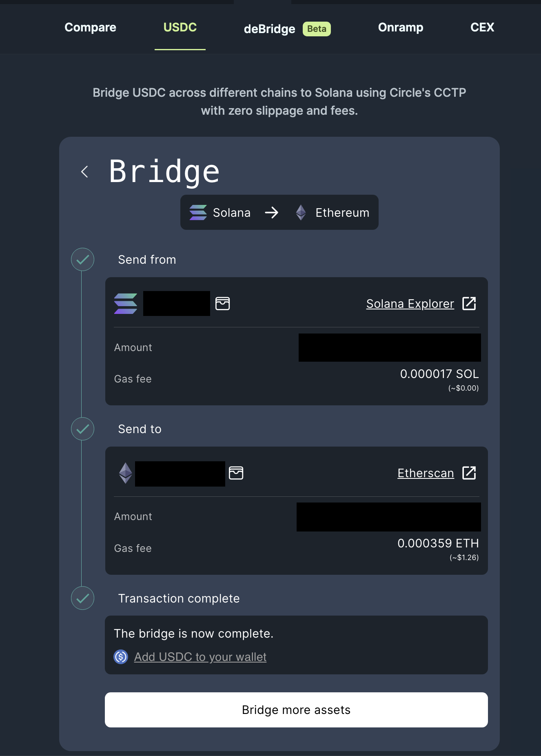Open the Compare tab
Image resolution: width=541 pixels, height=756 pixels.
click(x=91, y=27)
